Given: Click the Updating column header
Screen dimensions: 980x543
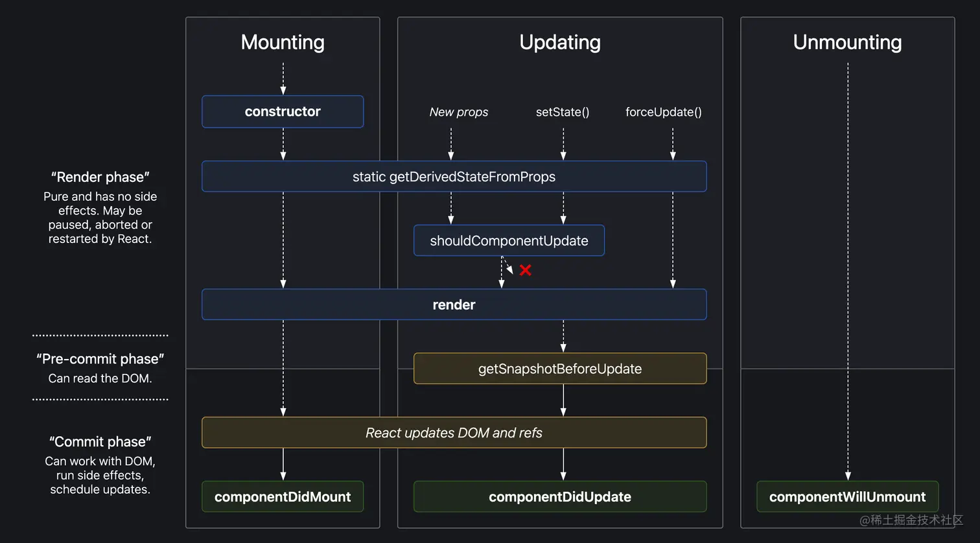Looking at the screenshot, I should click(x=560, y=42).
